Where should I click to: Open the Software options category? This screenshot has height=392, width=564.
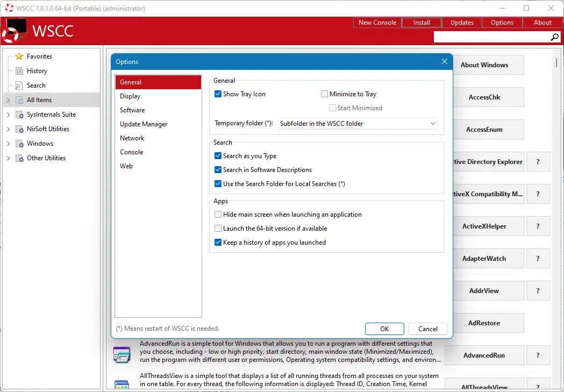coord(158,110)
